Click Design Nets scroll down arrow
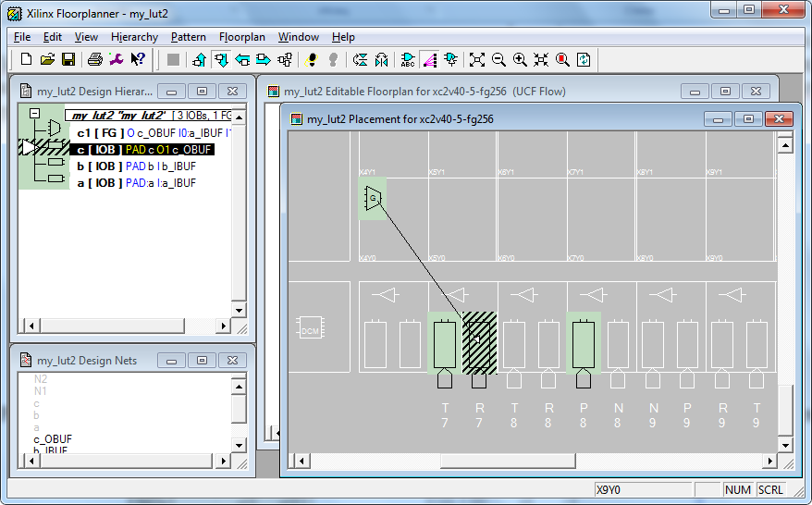 click(x=239, y=445)
